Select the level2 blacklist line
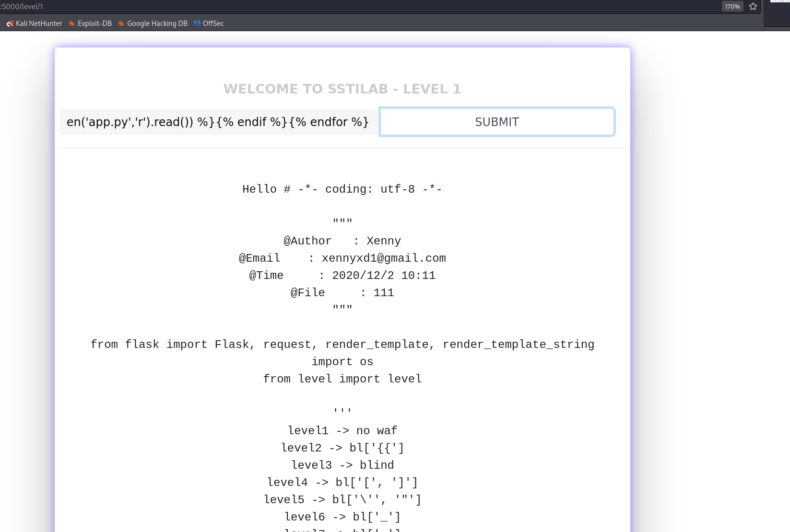 (x=342, y=448)
